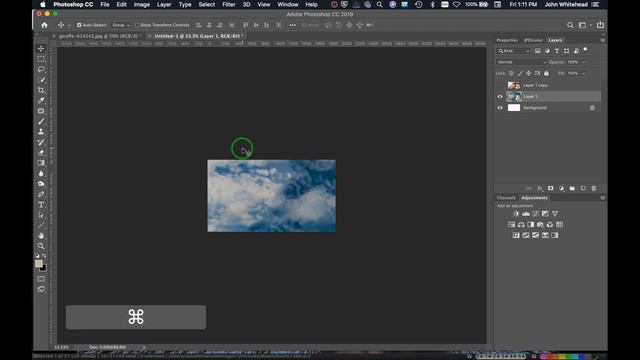Add Photo Filter adjustment
Viewport: 640px width, 360px height.
click(540, 224)
